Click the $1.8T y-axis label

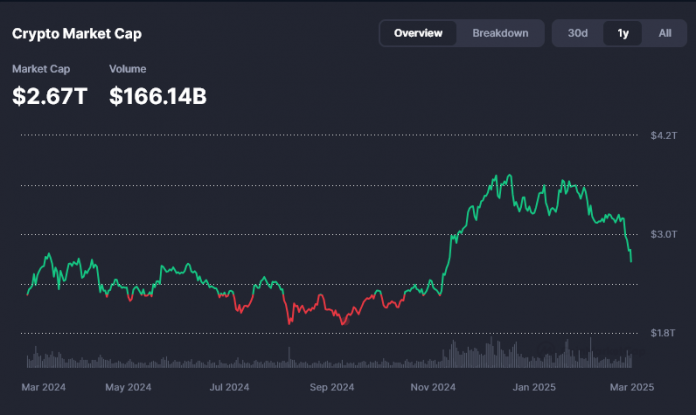click(664, 333)
